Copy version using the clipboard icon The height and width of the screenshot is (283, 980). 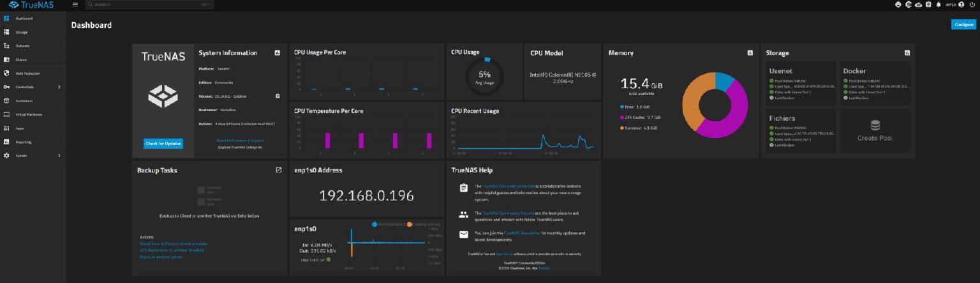pos(278,96)
